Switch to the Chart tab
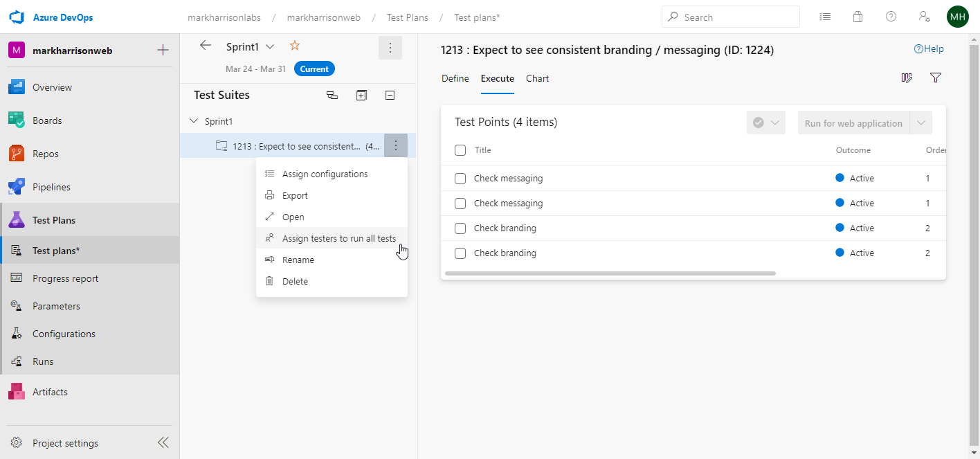 [537, 79]
